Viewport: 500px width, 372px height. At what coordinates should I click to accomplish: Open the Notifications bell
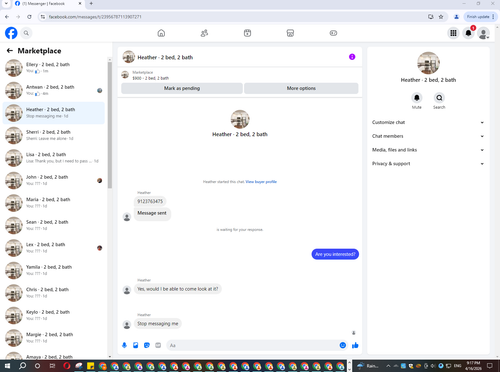pos(468,33)
